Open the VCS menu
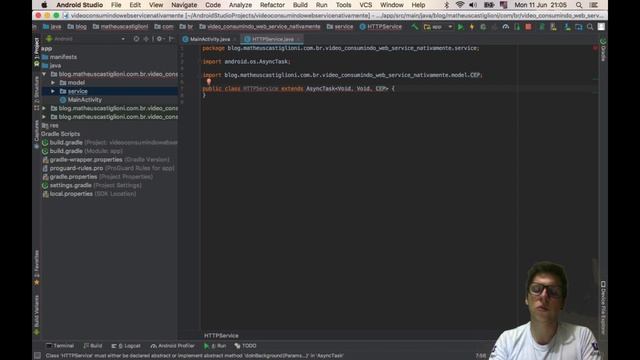 (x=365, y=5)
